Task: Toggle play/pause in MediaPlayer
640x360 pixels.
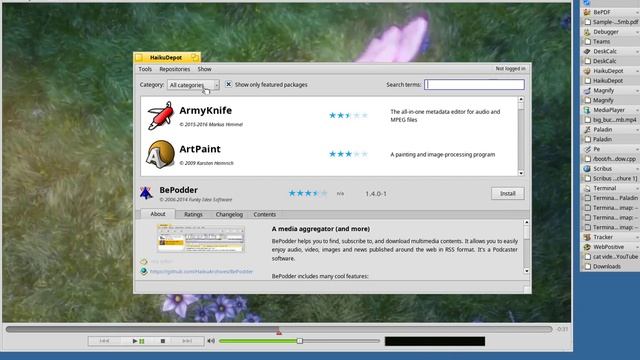Action: pyautogui.click(x=138, y=341)
